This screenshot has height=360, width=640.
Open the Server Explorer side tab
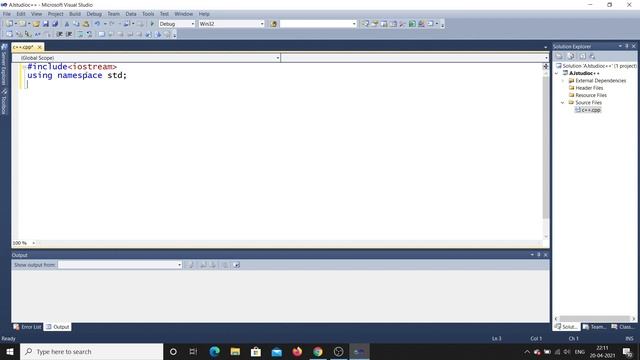(4, 65)
